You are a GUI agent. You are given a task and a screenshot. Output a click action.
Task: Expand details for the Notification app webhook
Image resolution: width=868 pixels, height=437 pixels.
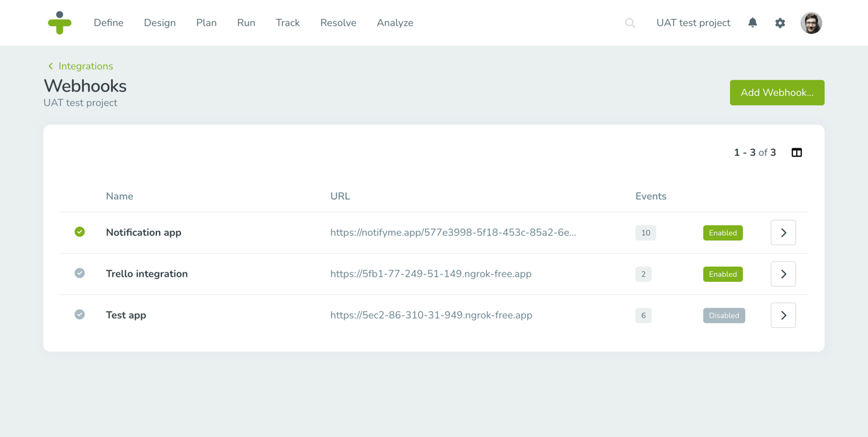click(783, 233)
